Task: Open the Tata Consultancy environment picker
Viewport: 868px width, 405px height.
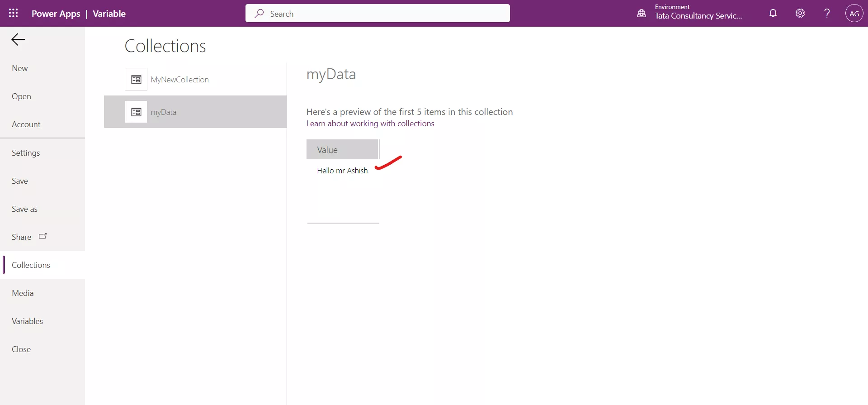Action: pos(698,13)
